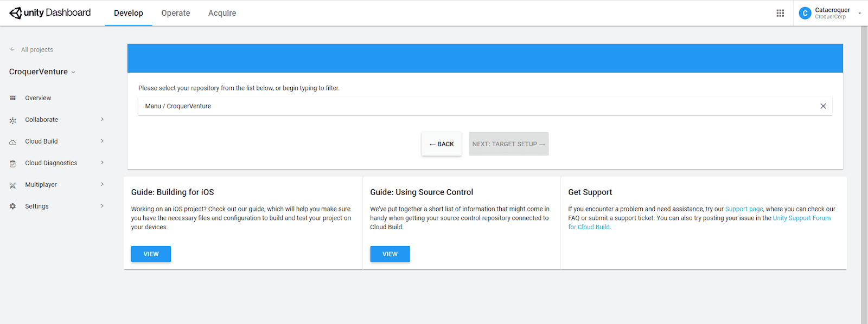View the Building for iOS guide

151,254
